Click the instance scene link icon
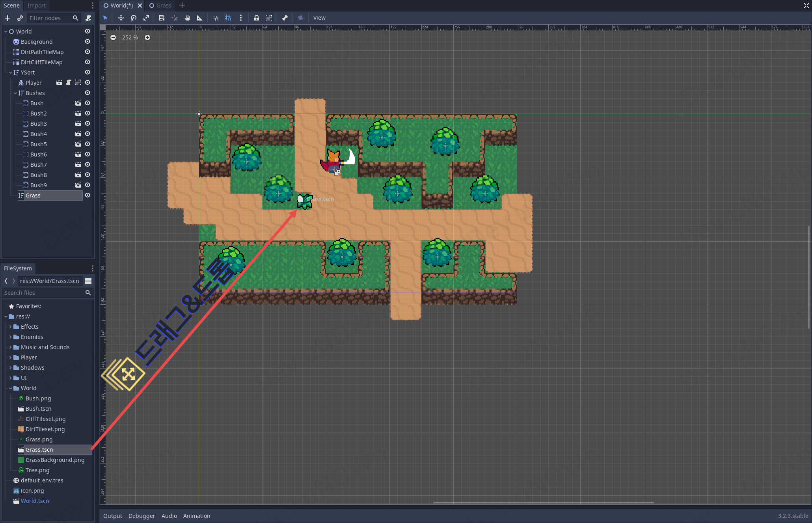Screen dimensions: 812x523 click(20, 18)
